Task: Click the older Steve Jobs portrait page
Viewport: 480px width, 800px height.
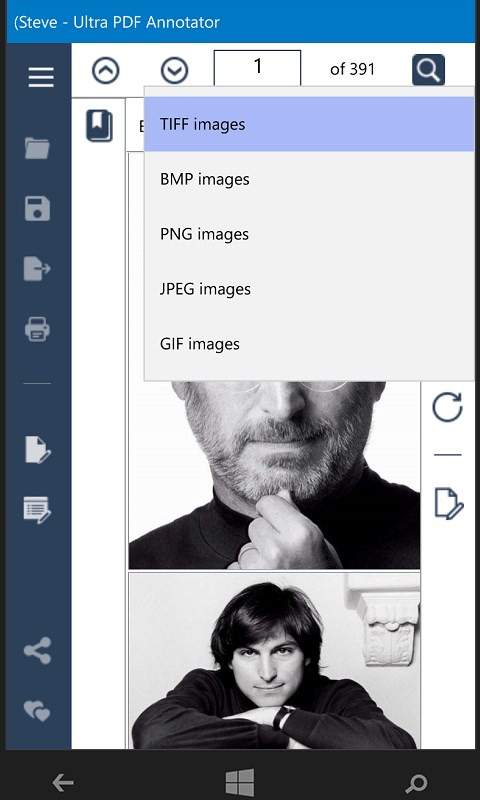Action: tap(274, 474)
